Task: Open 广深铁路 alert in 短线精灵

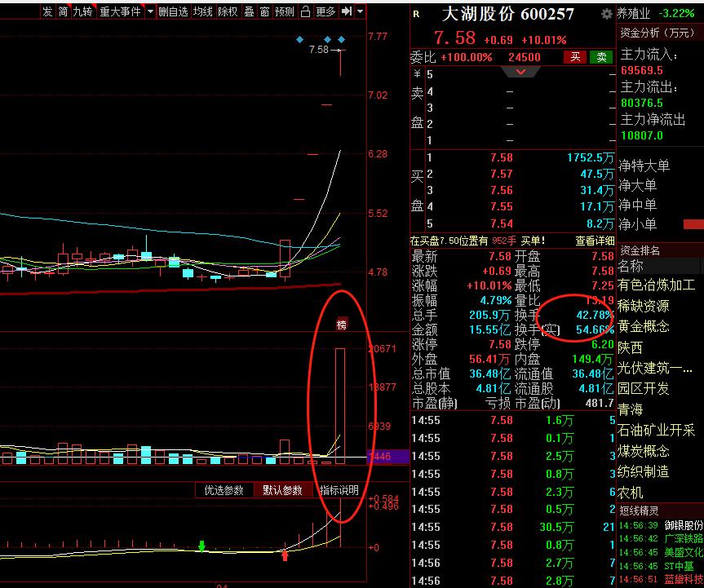Action: click(661, 538)
